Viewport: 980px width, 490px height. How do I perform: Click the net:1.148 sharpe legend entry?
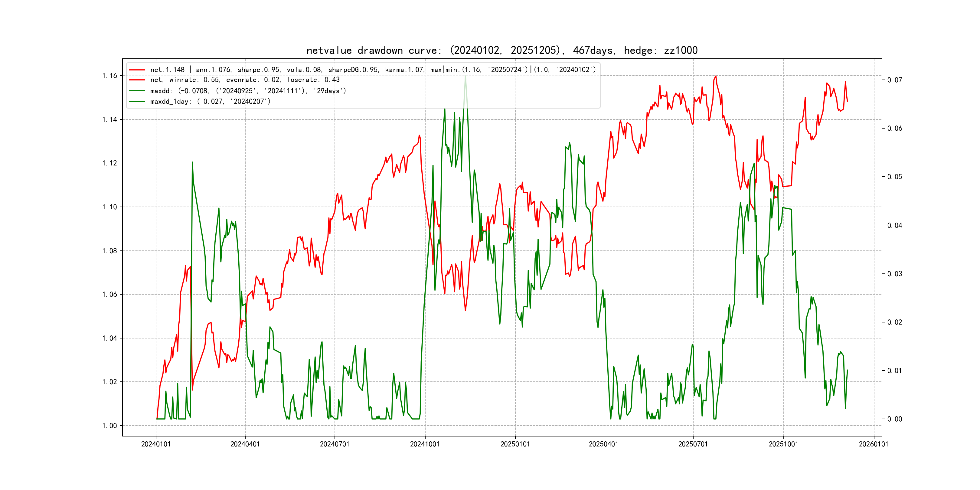[373, 70]
